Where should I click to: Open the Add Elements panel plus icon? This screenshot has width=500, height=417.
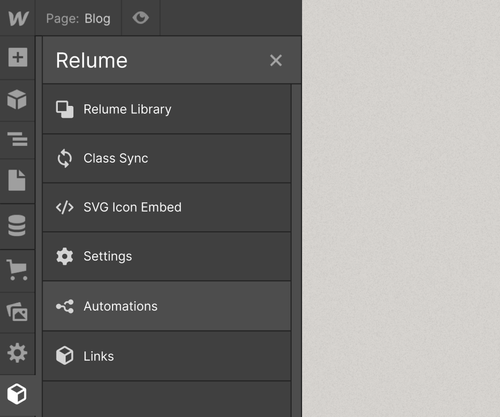tap(18, 57)
